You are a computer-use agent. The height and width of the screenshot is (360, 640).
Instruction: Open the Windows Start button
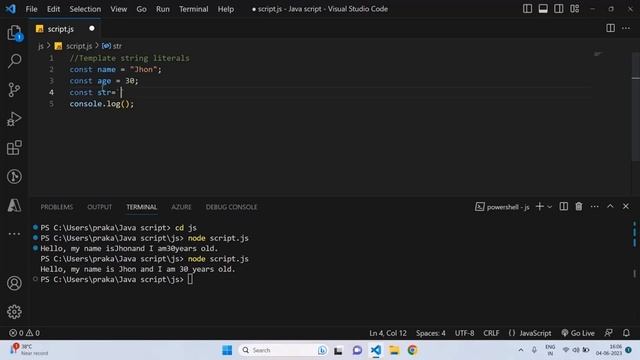pyautogui.click(x=227, y=350)
